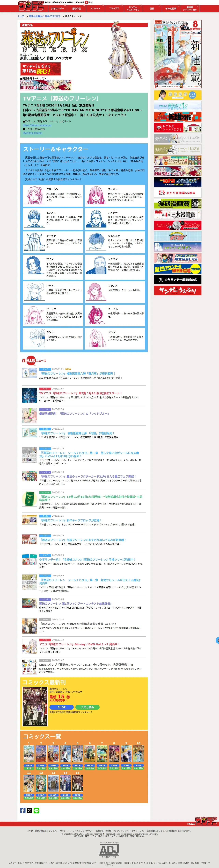
Task: Open the サンデーうぇぶり sidebar banner
Action: (178, 290)
